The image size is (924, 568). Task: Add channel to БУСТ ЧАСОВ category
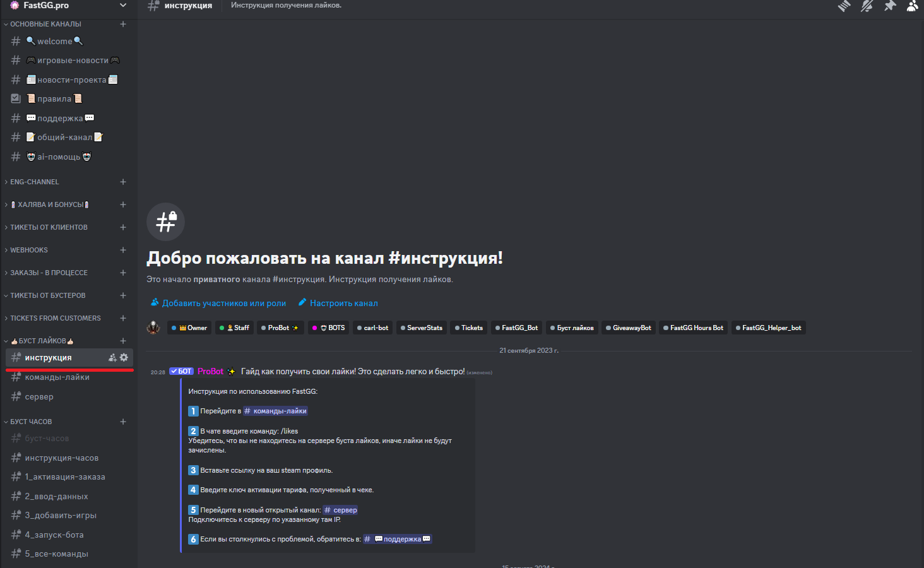[123, 422]
